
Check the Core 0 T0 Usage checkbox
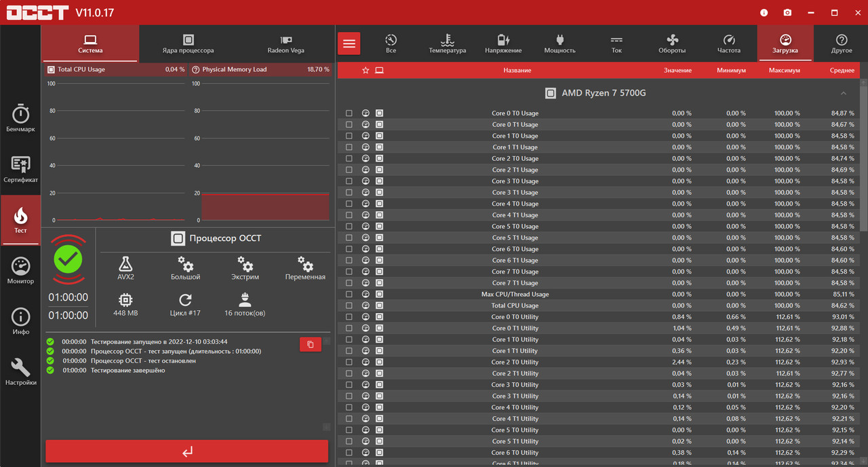pos(349,113)
